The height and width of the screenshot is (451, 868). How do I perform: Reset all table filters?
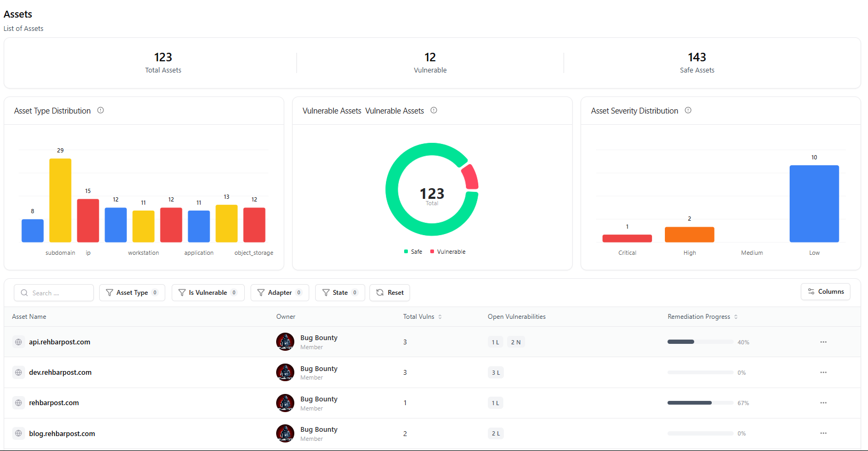[390, 293]
